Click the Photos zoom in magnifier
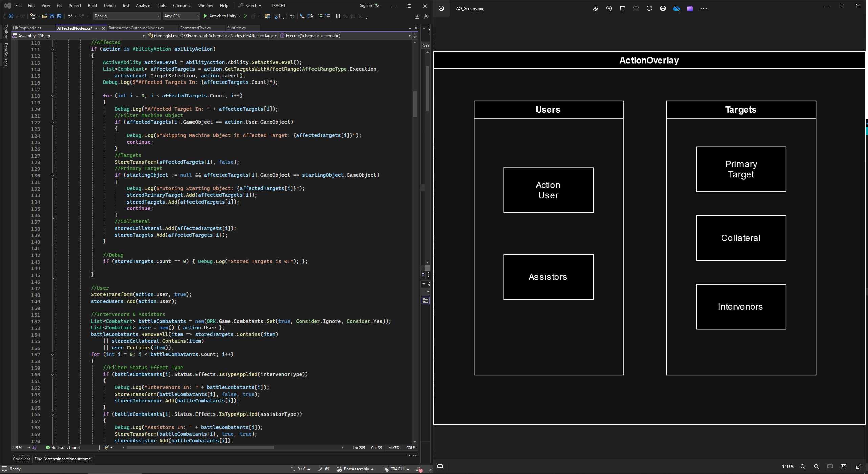868x474 pixels. point(816,466)
